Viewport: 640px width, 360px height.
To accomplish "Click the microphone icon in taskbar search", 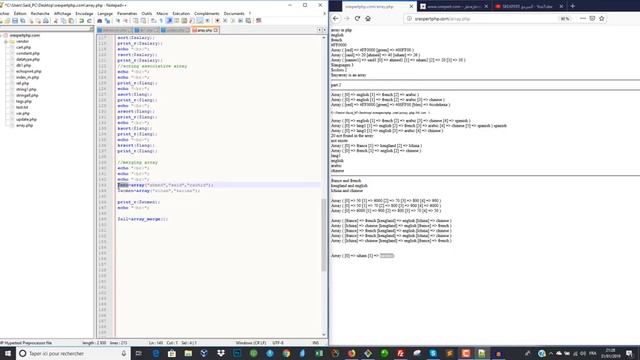I will (124, 353).
